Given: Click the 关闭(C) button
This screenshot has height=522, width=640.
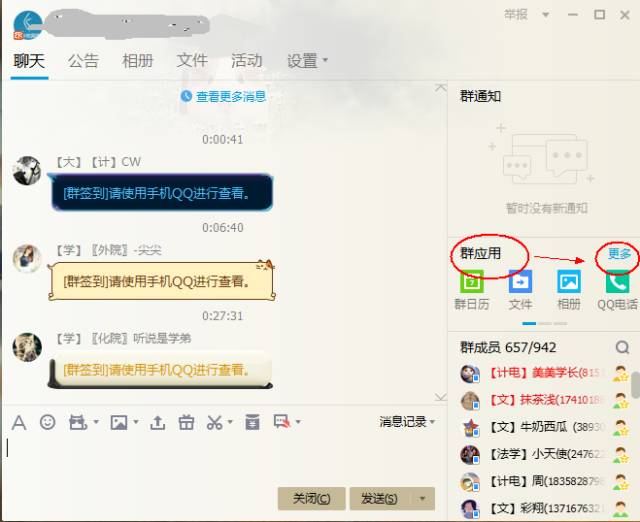Looking at the screenshot, I should coord(311,498).
